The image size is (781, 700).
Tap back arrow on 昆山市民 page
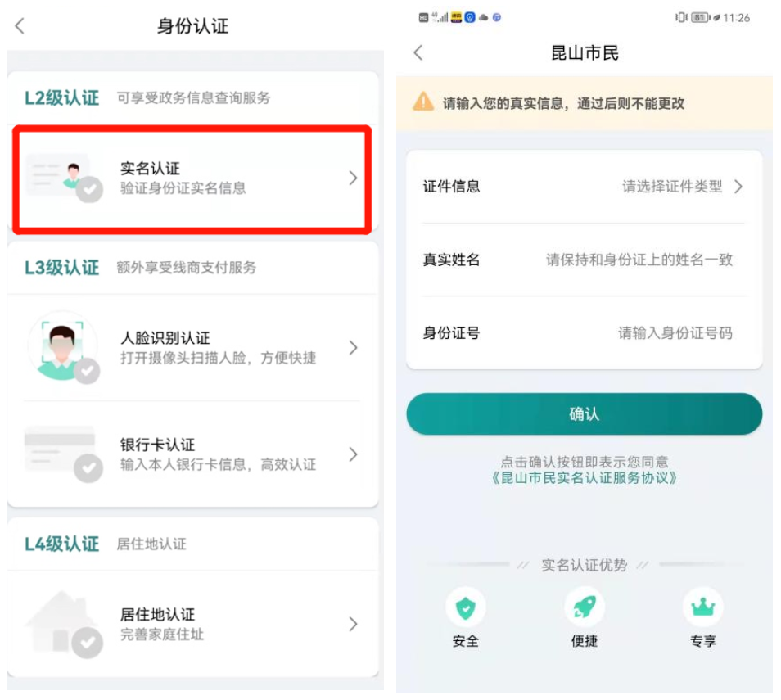click(418, 53)
